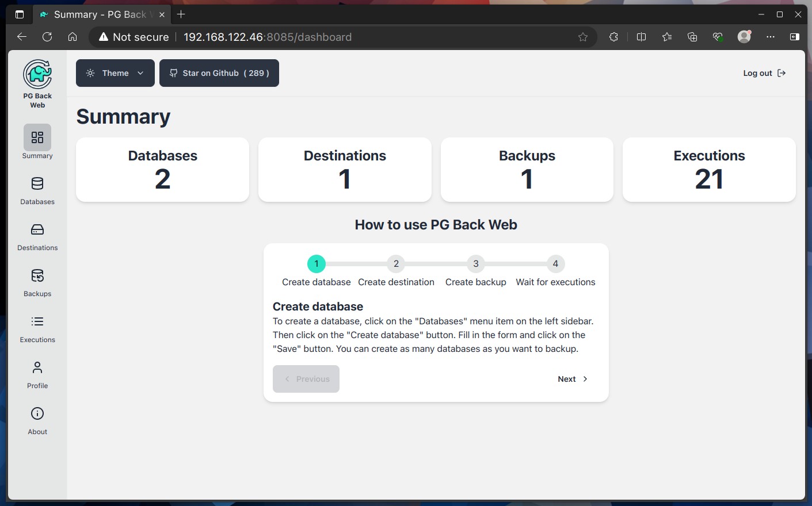
Task: Click the browser back arrow
Action: point(22,37)
